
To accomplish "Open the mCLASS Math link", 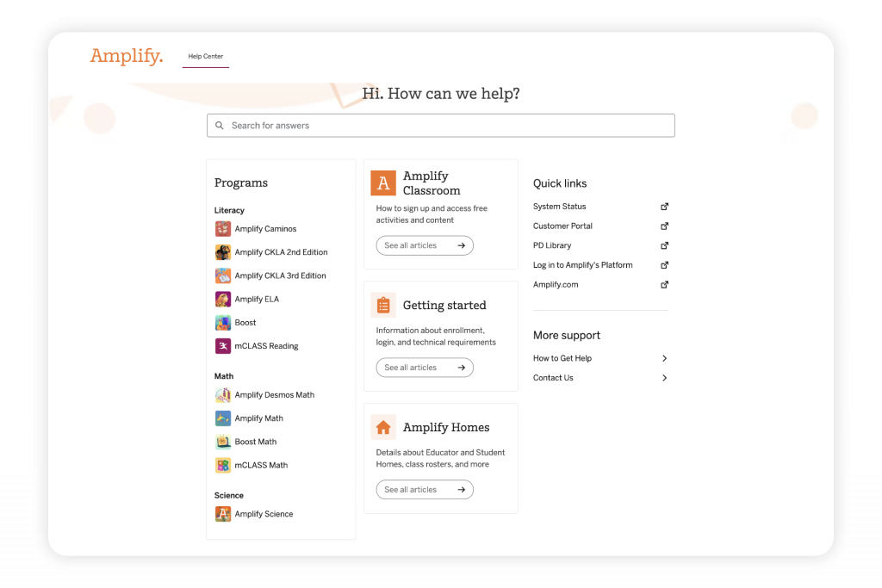I will pos(261,466).
